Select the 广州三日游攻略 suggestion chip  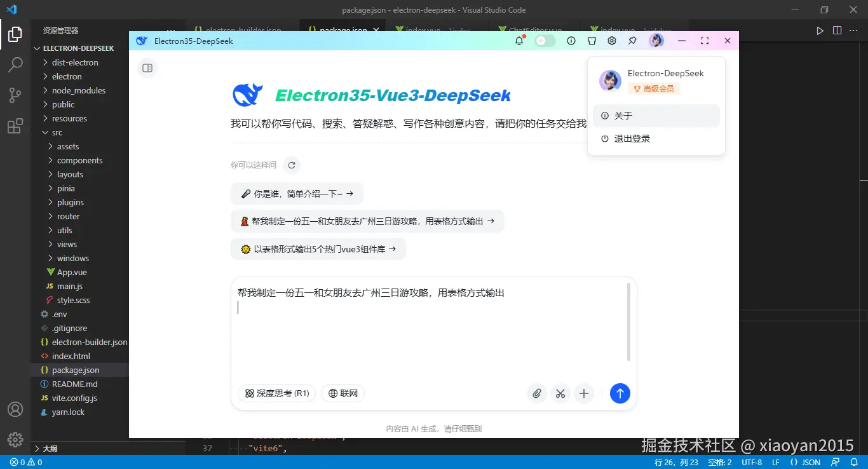367,221
